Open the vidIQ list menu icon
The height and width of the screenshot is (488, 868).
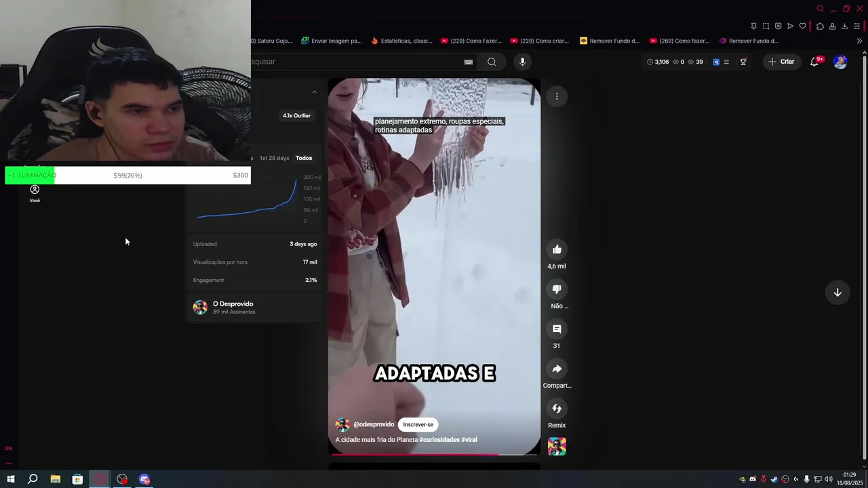pyautogui.click(x=726, y=62)
